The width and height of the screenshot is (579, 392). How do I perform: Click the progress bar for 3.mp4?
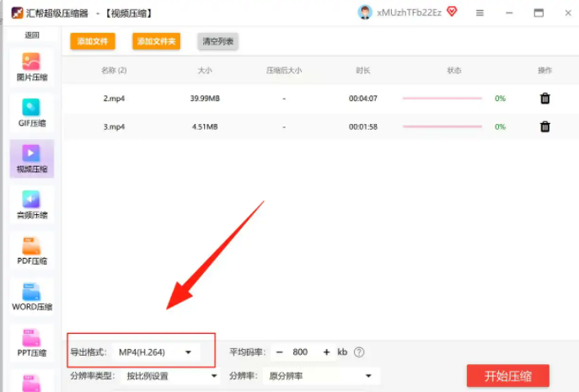pos(442,126)
